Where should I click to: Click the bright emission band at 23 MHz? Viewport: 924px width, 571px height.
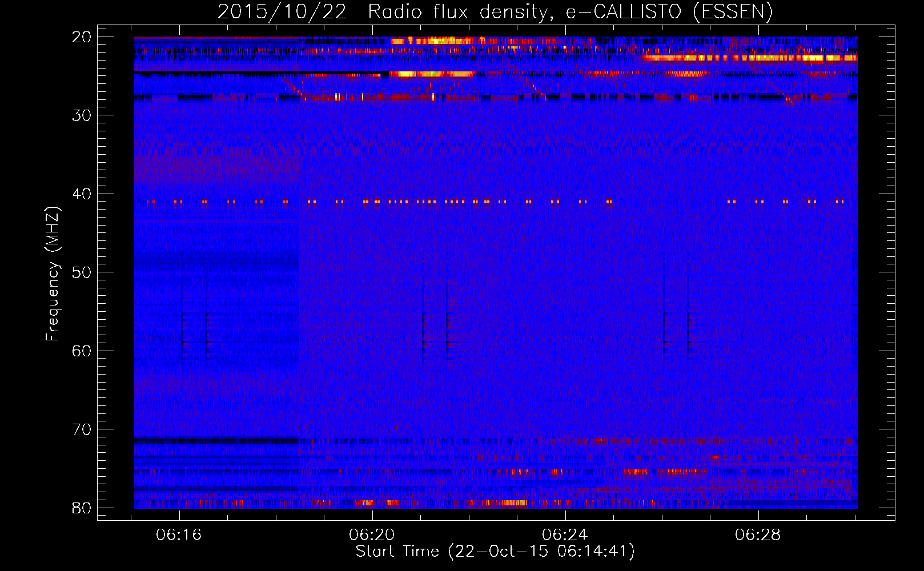(x=749, y=58)
